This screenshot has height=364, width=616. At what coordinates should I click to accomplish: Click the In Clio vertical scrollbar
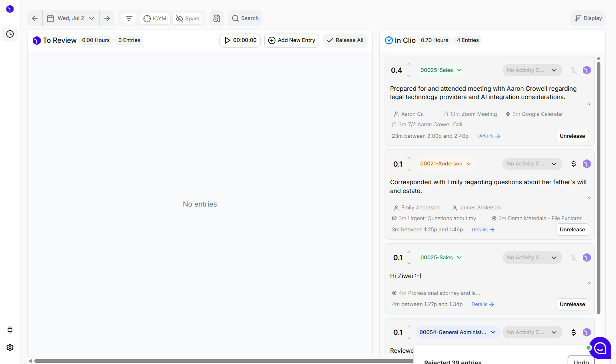598,188
